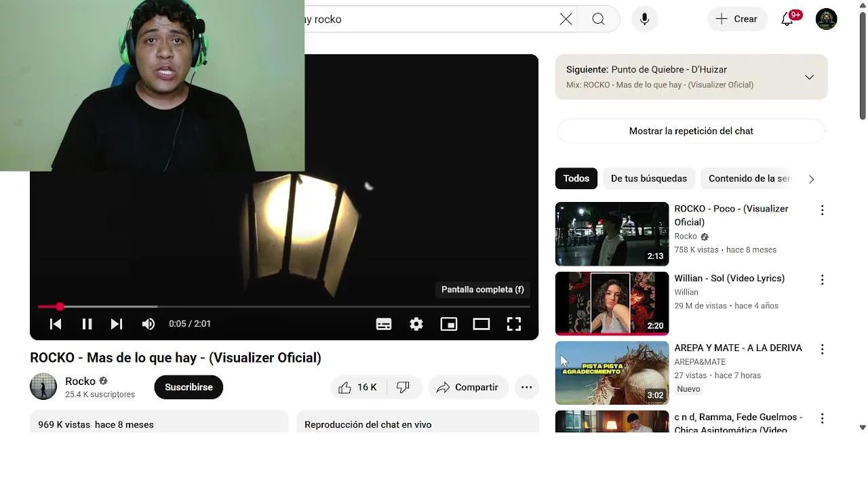Screen dimensions: 868x488
Task: Click the 969 K vistas description box
Action: tap(159, 422)
